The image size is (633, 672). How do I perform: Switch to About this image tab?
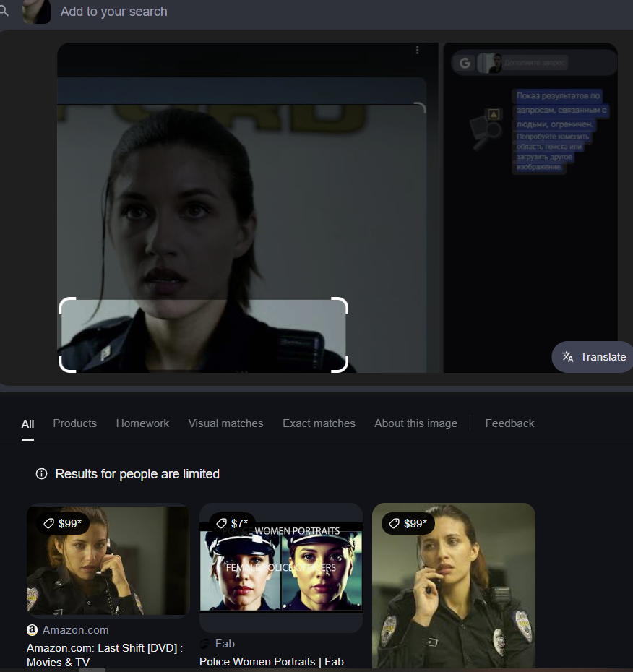click(x=415, y=423)
